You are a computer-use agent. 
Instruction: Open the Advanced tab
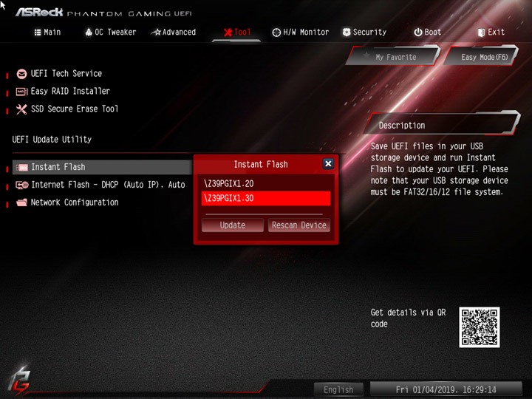(x=174, y=33)
